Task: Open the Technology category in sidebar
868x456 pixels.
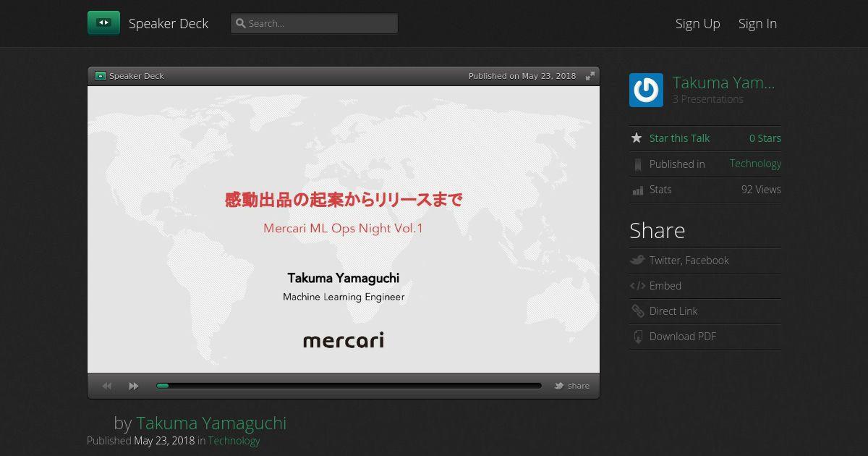Action: pyautogui.click(x=755, y=164)
